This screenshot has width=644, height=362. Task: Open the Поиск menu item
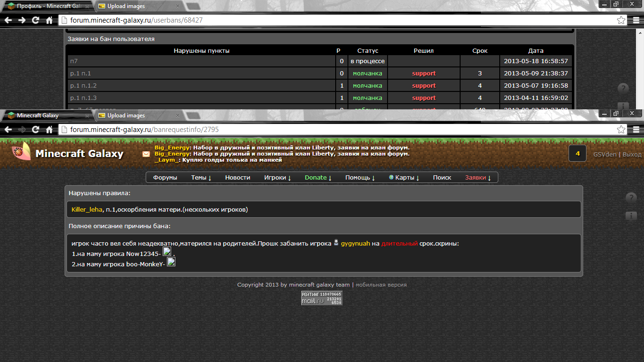[x=442, y=178]
